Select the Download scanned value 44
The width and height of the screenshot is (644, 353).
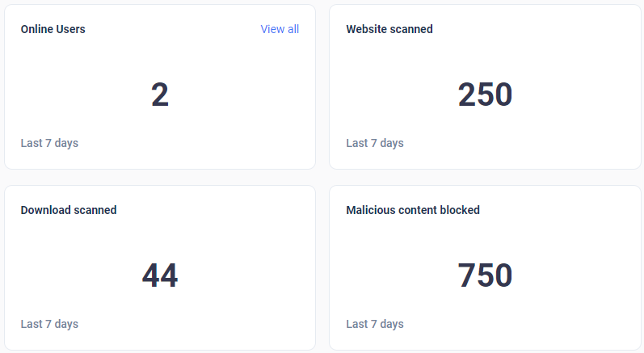[x=160, y=275]
